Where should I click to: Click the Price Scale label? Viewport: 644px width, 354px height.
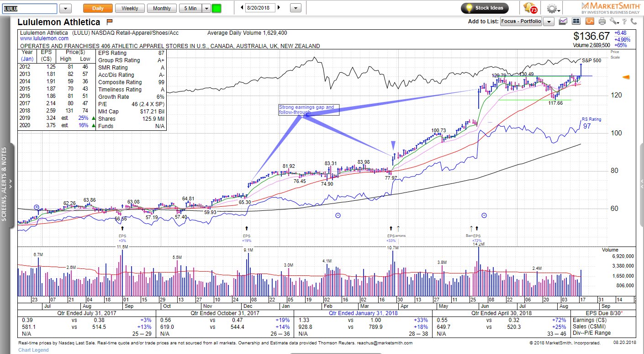click(x=615, y=54)
